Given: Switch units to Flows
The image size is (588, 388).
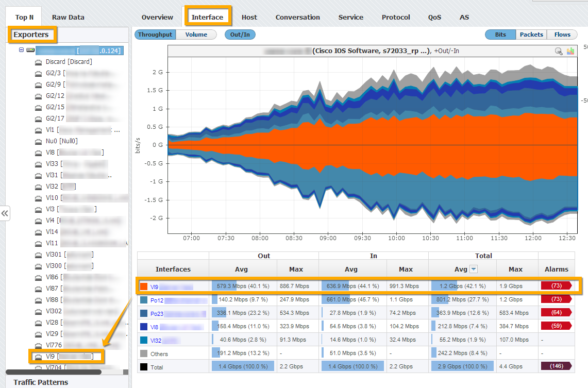Looking at the screenshot, I should 562,35.
